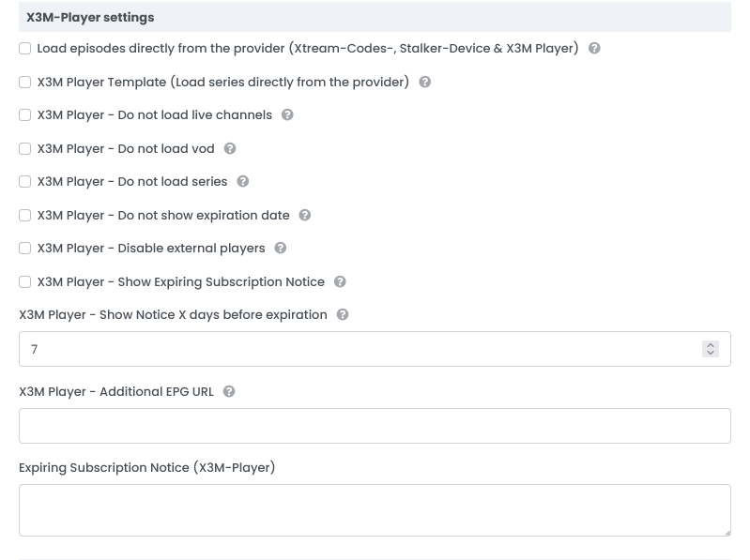Click help icon next to Do not load vod
Screen dimensions: 750x560
click(x=230, y=149)
